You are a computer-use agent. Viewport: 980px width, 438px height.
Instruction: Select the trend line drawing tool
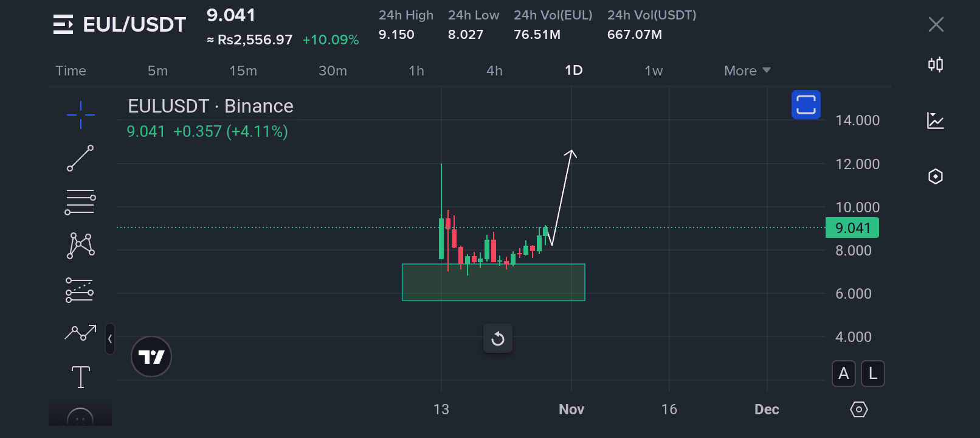coord(80,158)
